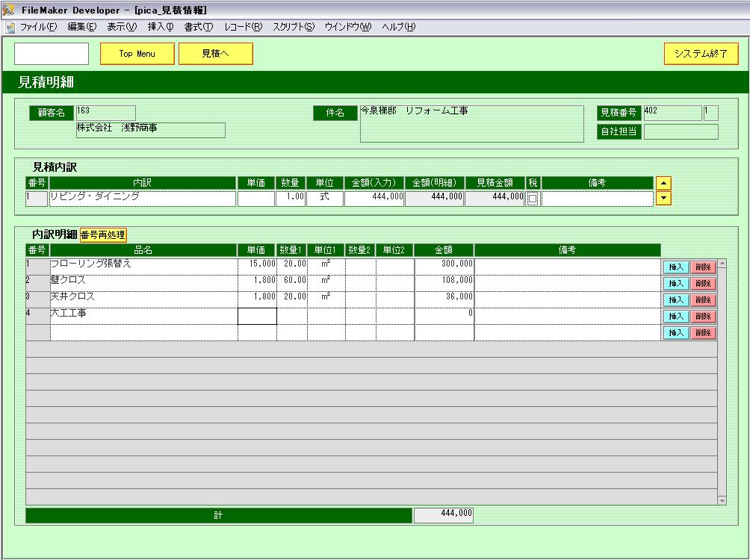Click the 数量2 cell for 壁クロス
This screenshot has width=750, height=560.
click(361, 283)
